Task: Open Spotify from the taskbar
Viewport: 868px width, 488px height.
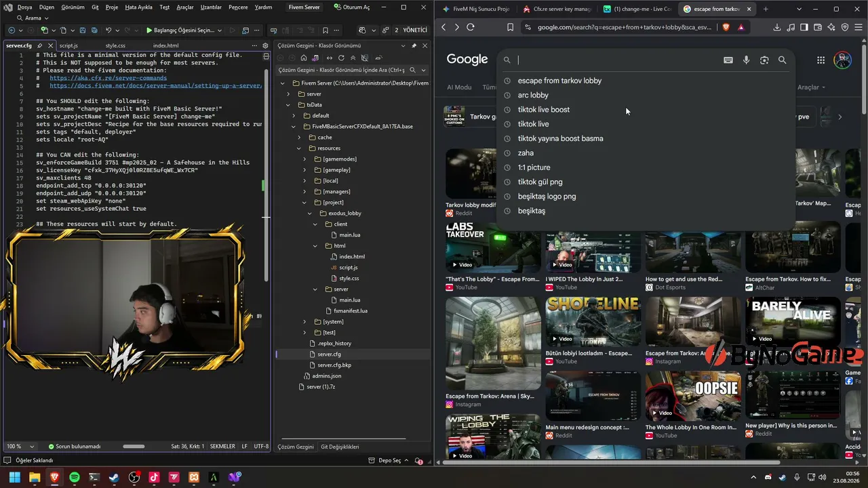Action: 75,477
